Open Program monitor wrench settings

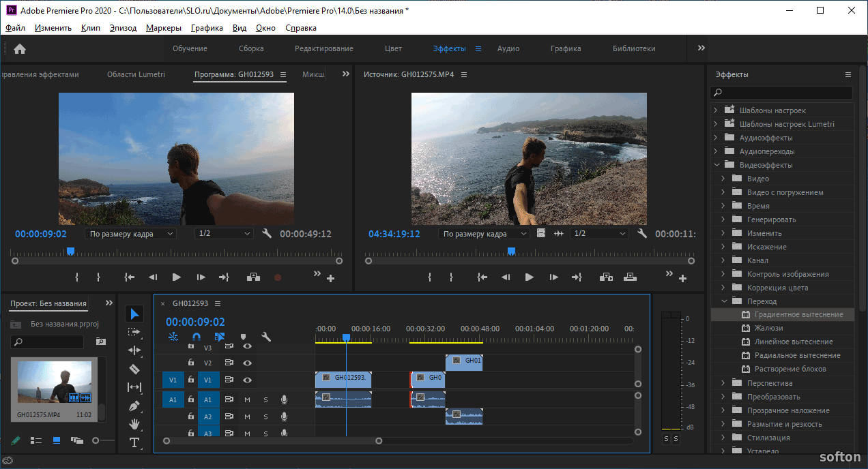tap(267, 233)
